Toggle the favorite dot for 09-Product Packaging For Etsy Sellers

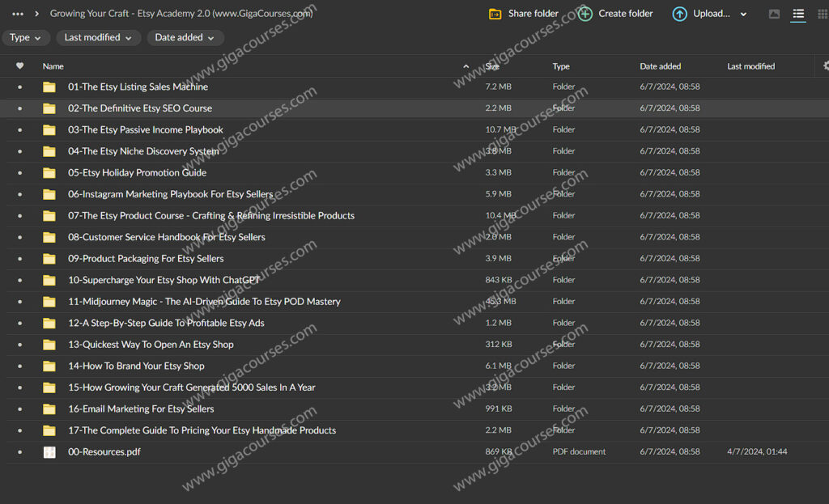[19, 259]
